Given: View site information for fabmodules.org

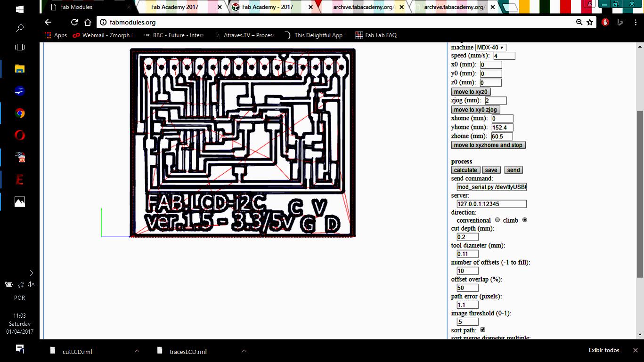Looking at the screenshot, I should click(103, 22).
